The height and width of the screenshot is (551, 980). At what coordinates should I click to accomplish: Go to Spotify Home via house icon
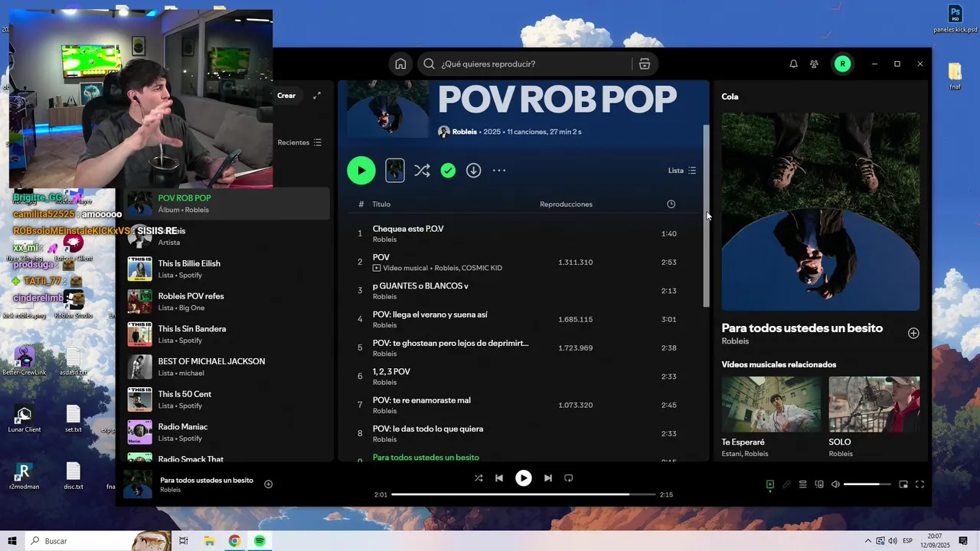tap(400, 64)
